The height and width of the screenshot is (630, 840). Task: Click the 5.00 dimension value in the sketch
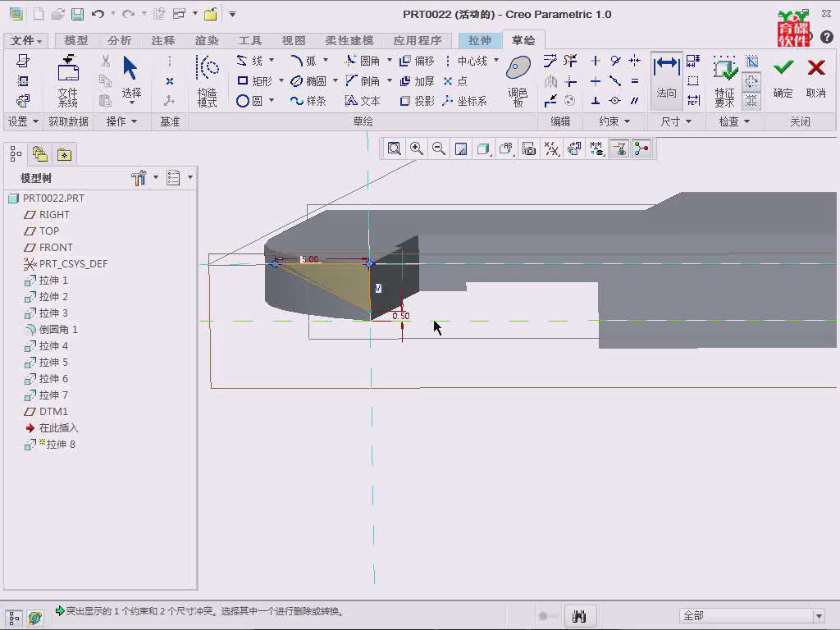tap(310, 259)
